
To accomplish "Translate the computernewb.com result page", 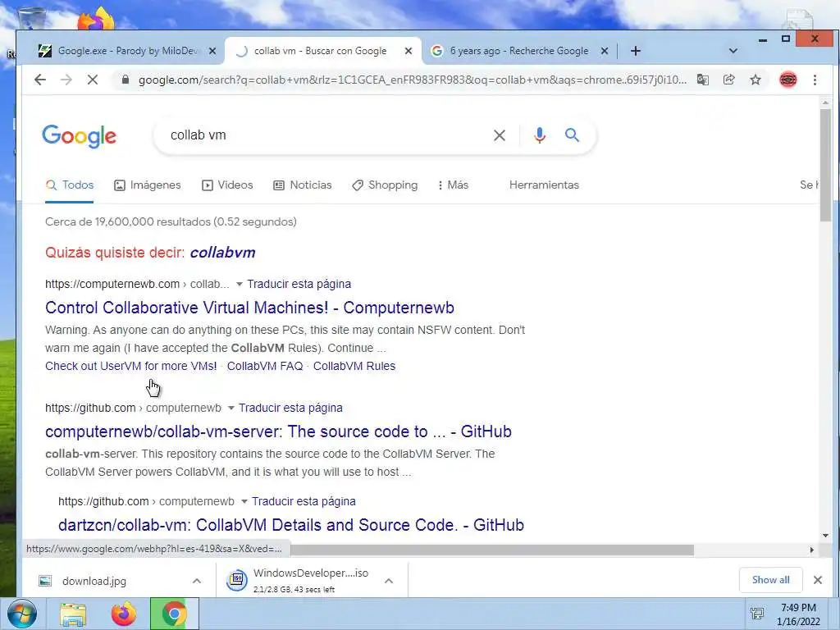I will pos(299,284).
